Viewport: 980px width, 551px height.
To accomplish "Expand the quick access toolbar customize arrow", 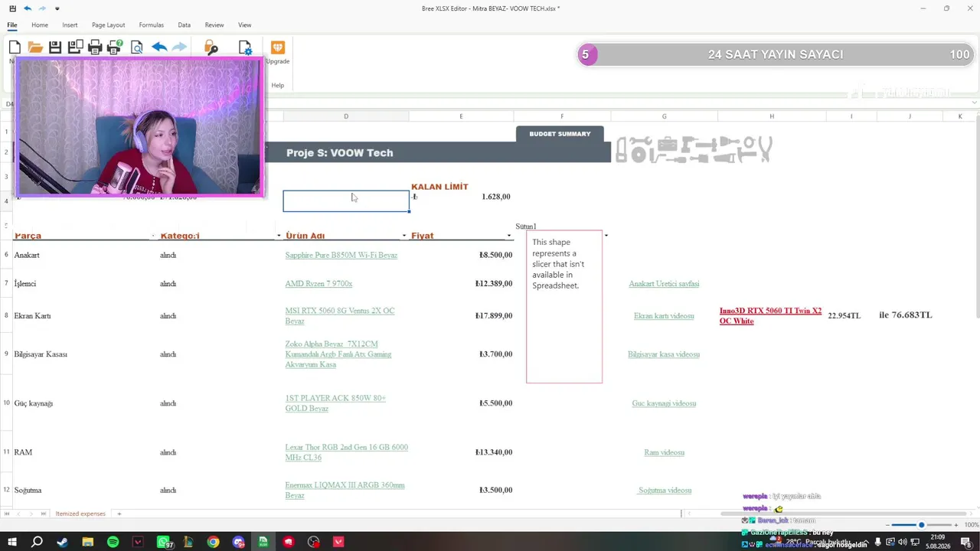I will pyautogui.click(x=57, y=8).
